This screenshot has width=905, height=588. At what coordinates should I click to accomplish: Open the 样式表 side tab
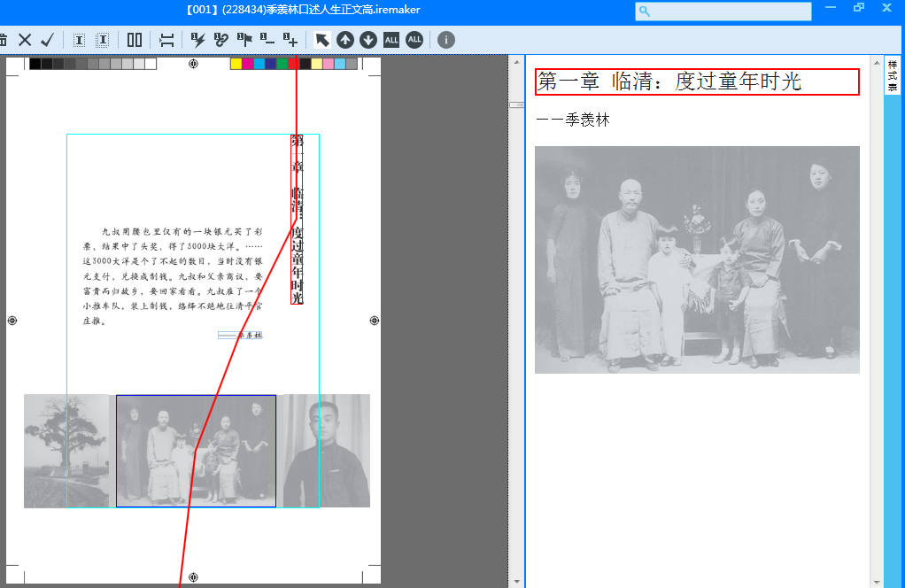click(892, 77)
